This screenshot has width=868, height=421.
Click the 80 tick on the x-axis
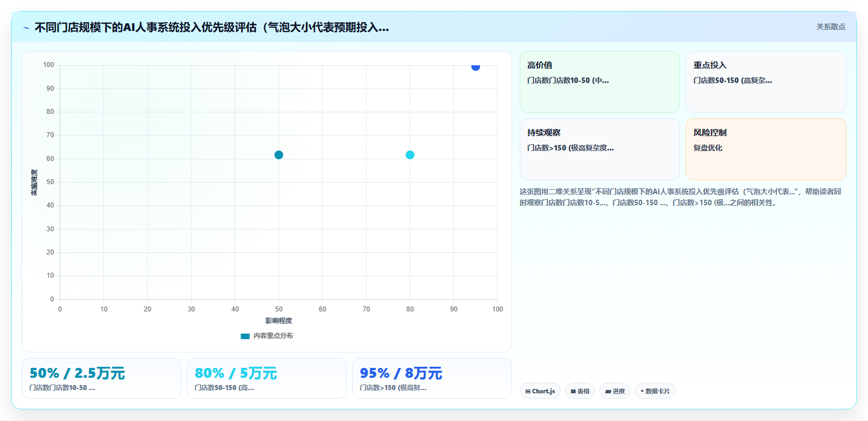tap(410, 309)
